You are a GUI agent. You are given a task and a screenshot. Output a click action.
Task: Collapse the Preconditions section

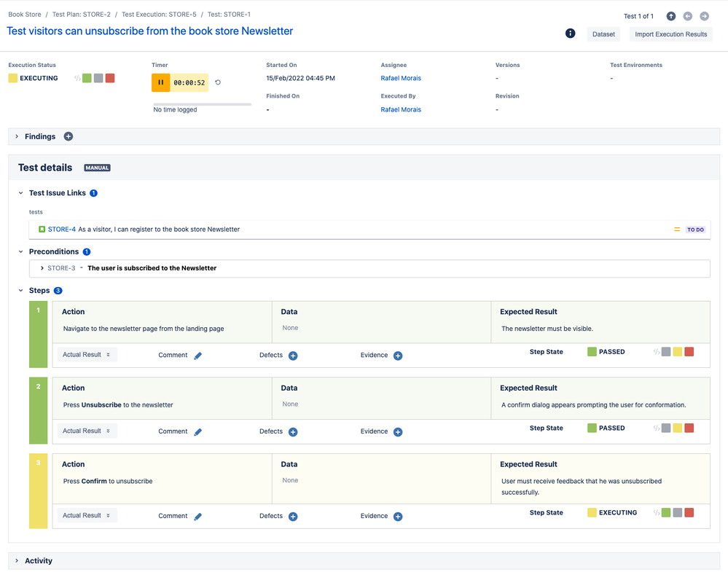click(x=21, y=251)
